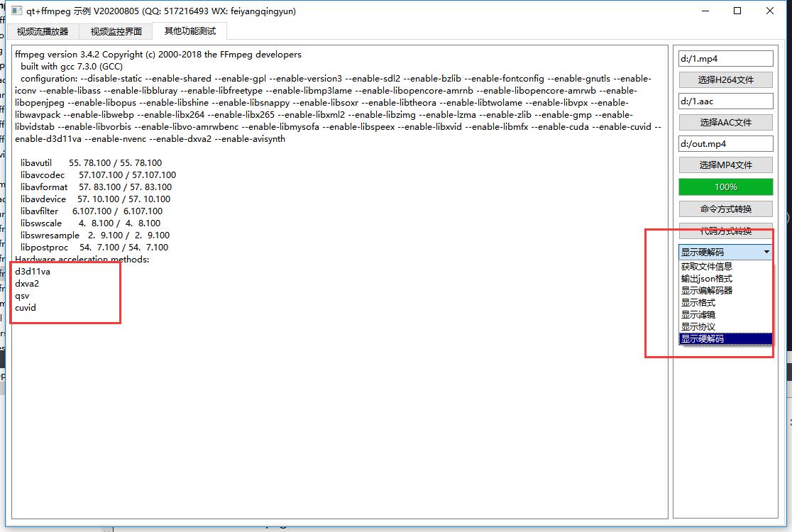Choose 输出json格式 from the dropdown list

(725, 279)
